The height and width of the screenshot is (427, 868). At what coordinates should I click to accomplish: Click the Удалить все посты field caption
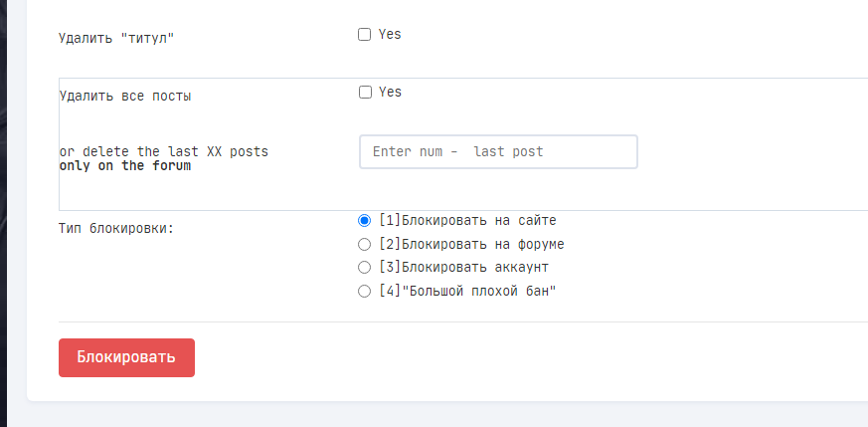(125, 97)
